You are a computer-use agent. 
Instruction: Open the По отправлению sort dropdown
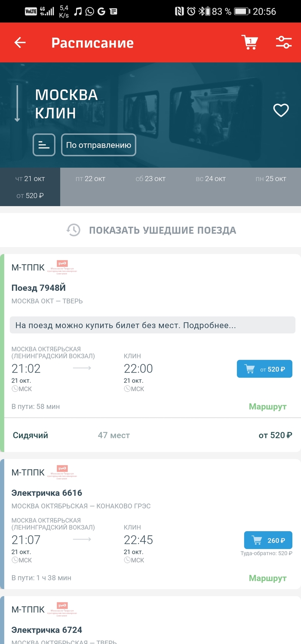click(98, 145)
